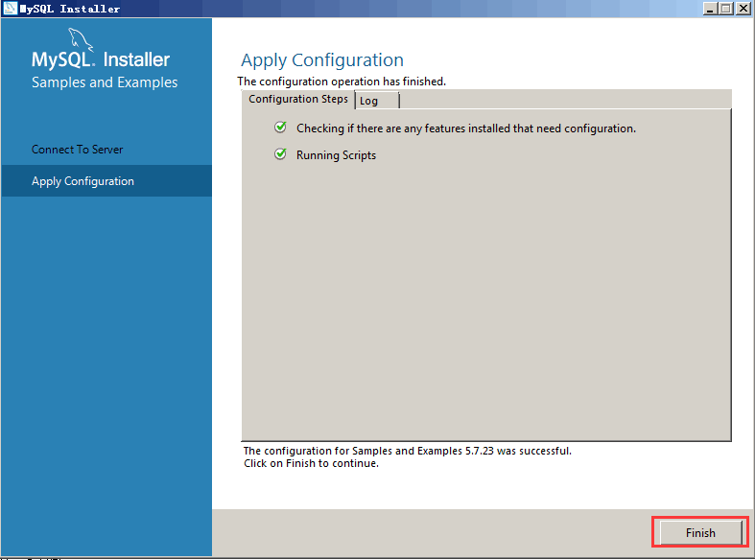Click the Checking if there are any features text
Viewport: 755px width, 560px height.
pyautogui.click(x=465, y=128)
